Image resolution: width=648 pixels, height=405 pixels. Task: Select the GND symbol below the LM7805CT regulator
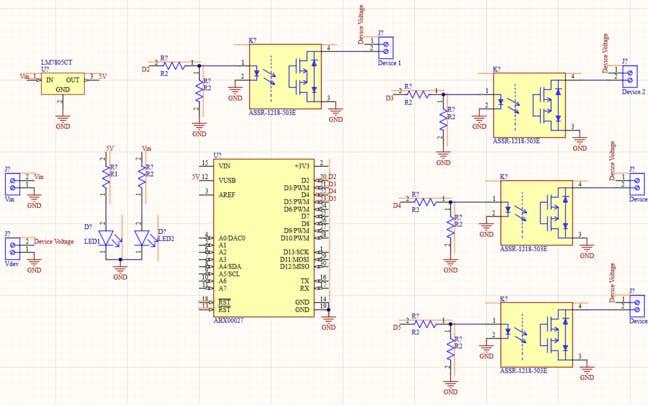coord(63,121)
